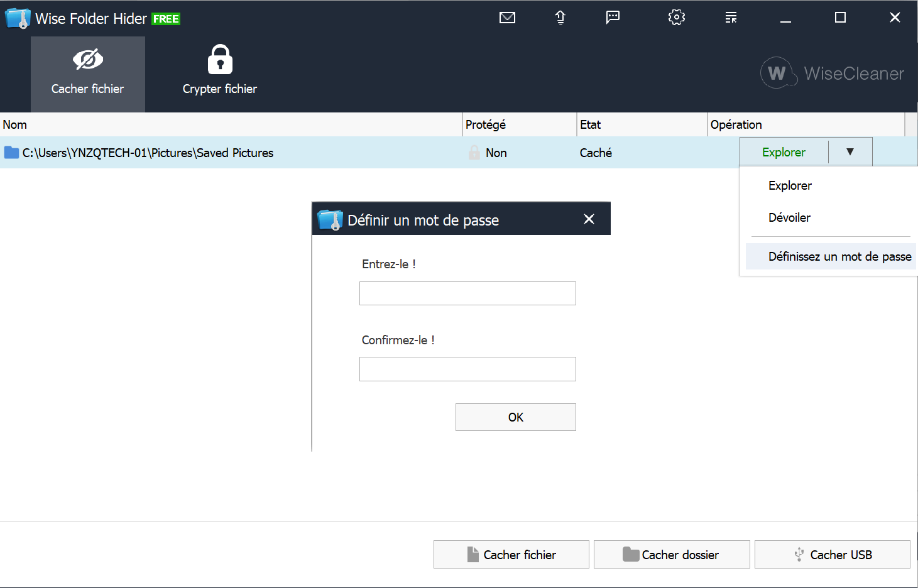
Task: Open the WiseCleaner logo link
Action: click(x=832, y=73)
